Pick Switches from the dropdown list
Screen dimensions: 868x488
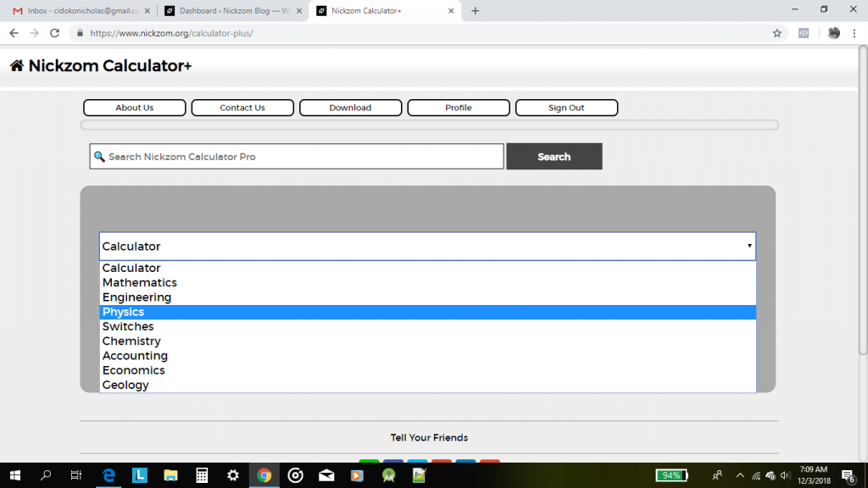coord(427,326)
